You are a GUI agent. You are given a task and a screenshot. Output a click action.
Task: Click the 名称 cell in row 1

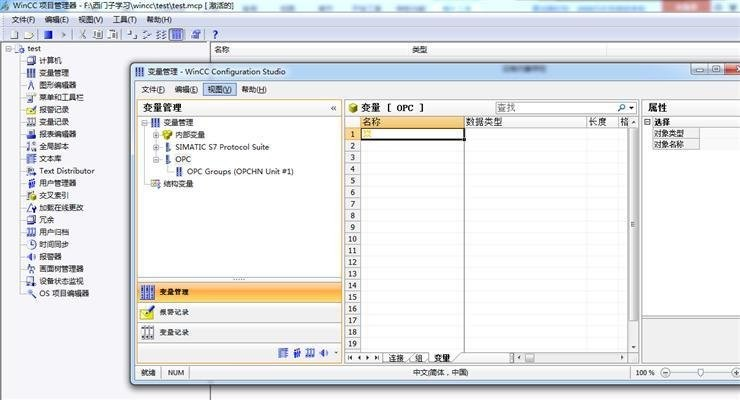click(412, 134)
